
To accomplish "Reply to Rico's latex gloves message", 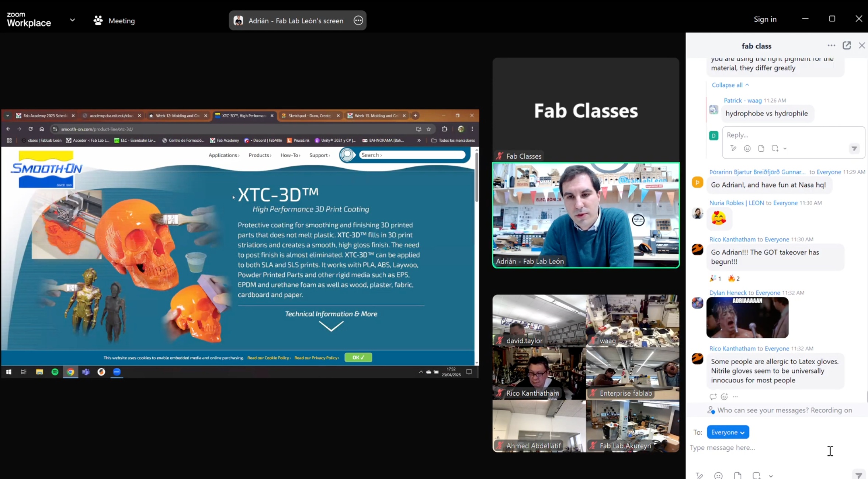I will 713,397.
